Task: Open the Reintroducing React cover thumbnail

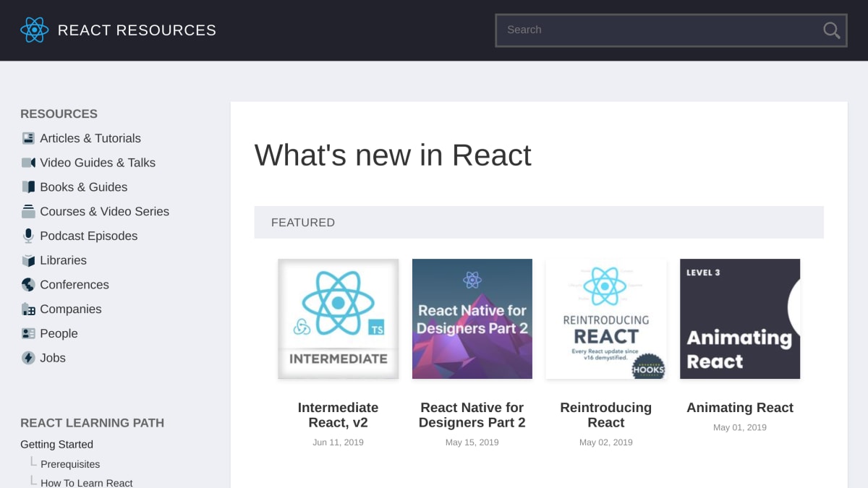Action: 606,319
